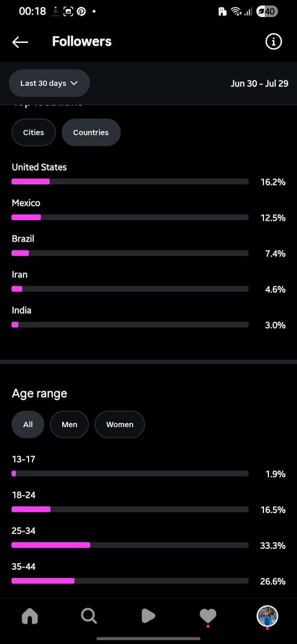Tap the back arrow icon

(x=20, y=42)
